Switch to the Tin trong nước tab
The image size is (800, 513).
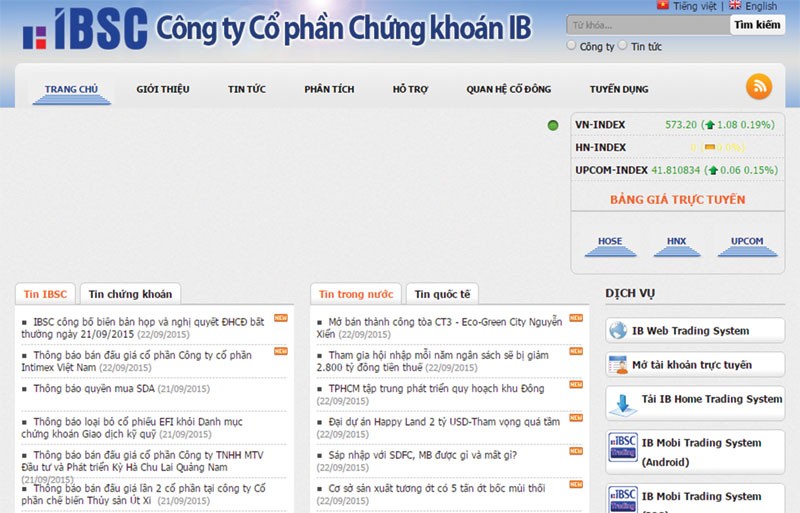tap(356, 294)
